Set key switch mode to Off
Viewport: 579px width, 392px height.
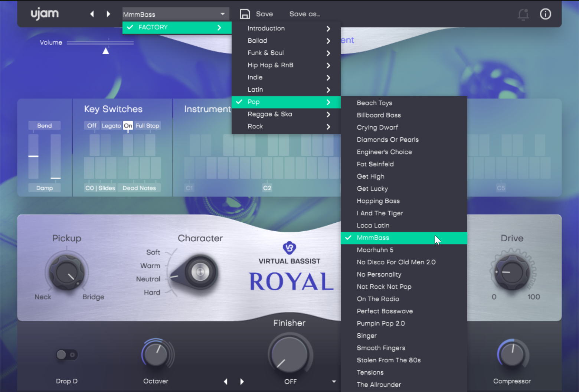click(x=92, y=126)
